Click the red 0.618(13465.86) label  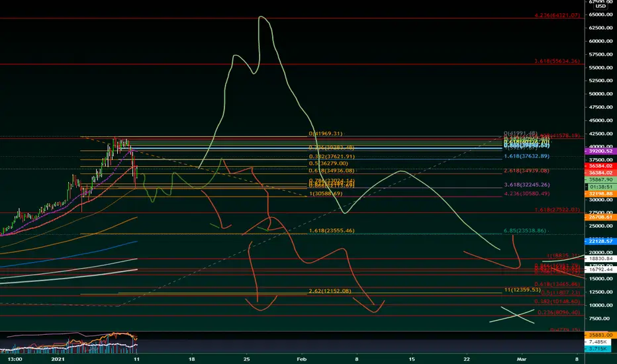(x=557, y=284)
